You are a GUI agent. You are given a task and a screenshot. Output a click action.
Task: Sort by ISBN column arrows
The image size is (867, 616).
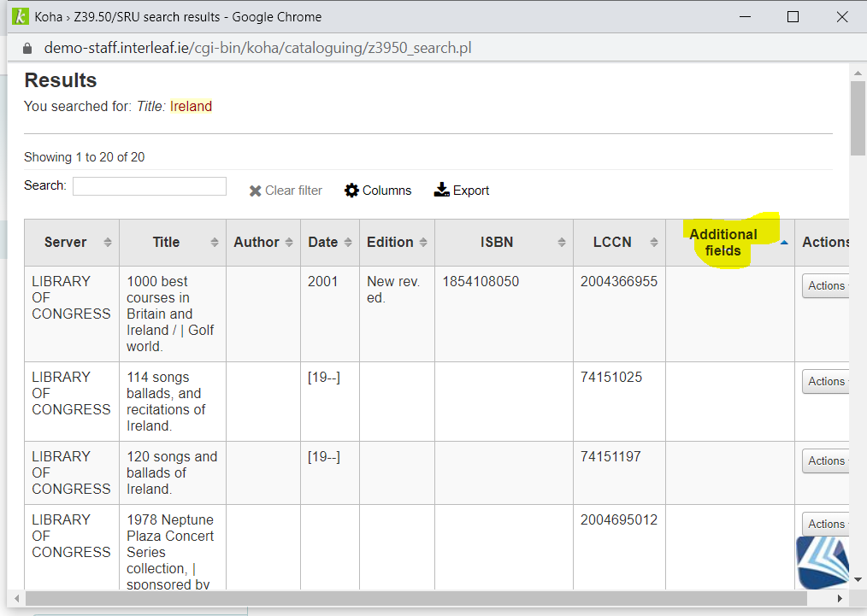coord(561,242)
